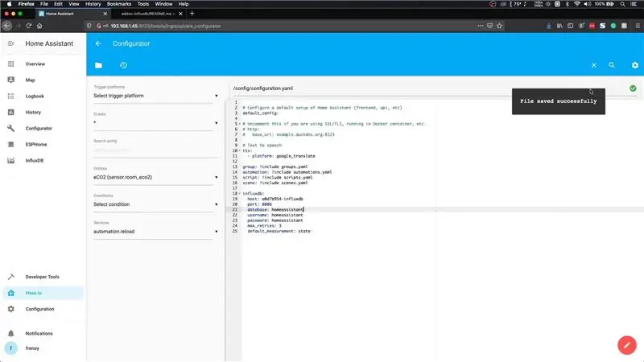Click the File saved successfully notification
This screenshot has width=644, height=362.
point(558,101)
